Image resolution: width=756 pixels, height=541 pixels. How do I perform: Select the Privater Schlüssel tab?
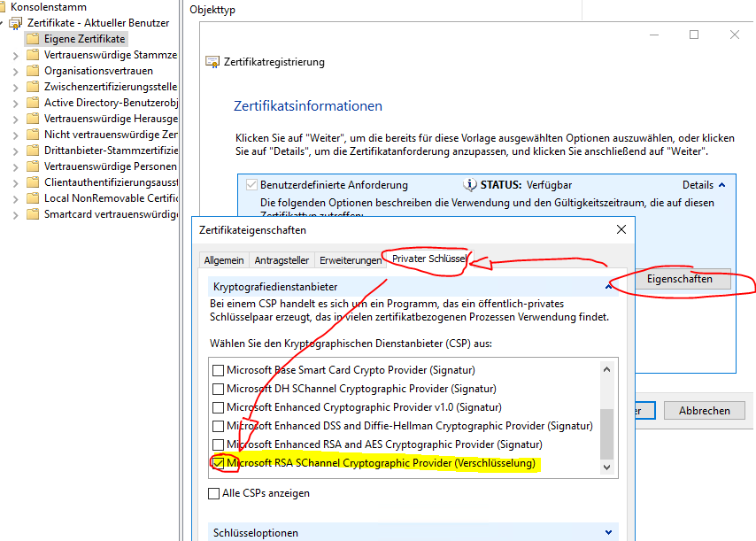[x=429, y=259]
